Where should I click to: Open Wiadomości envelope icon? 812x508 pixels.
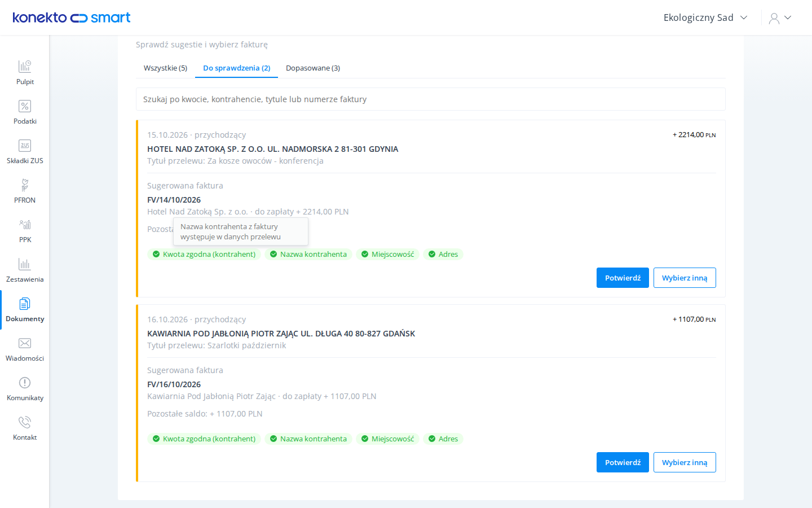coord(25,343)
